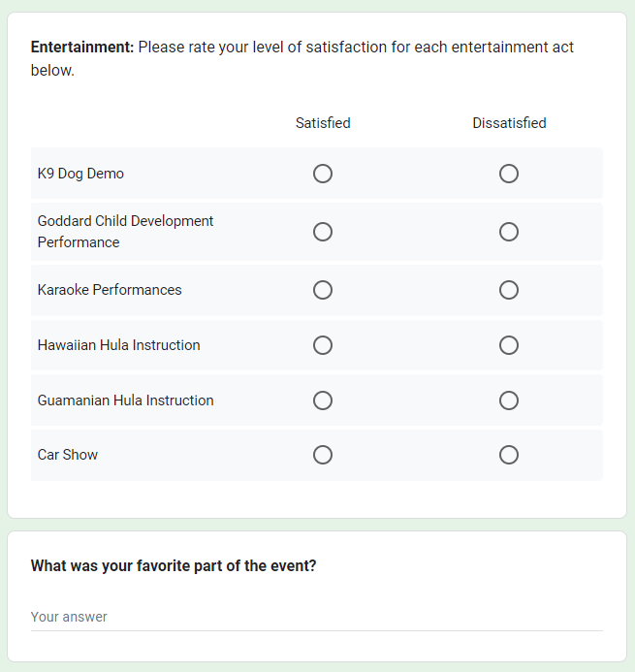
Task: Set Car Show rating to Dissatisfied
Action: tap(509, 455)
